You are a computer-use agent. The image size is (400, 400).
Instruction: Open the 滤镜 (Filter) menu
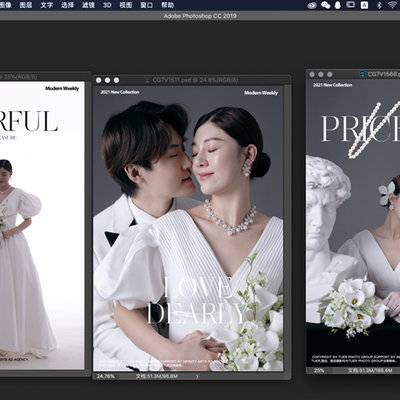88,5
